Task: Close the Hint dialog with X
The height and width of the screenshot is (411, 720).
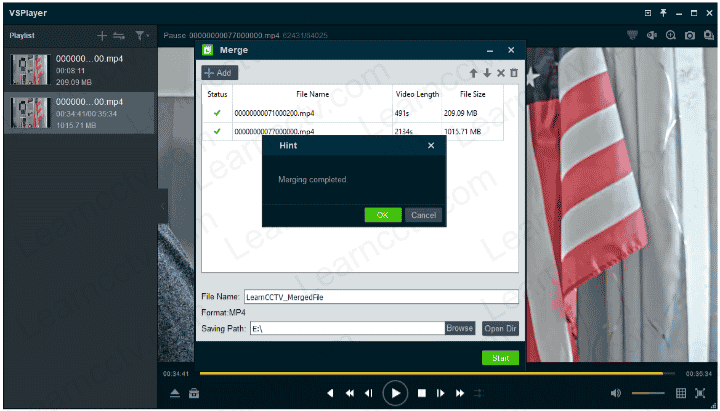Action: [x=431, y=145]
